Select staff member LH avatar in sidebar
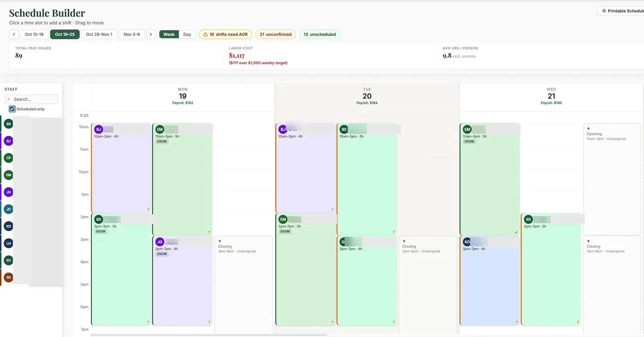This screenshot has width=644, height=337. (8, 243)
